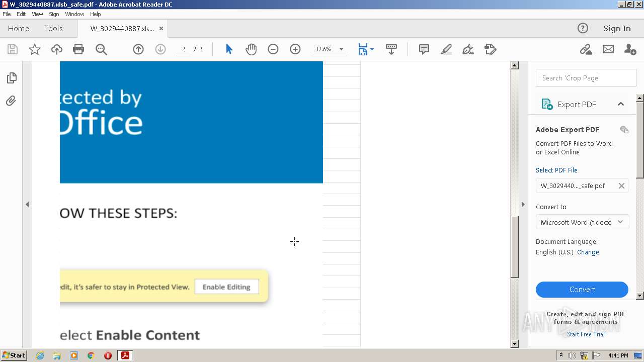The height and width of the screenshot is (362, 644).
Task: Click Select PDF File link
Action: [x=556, y=170]
